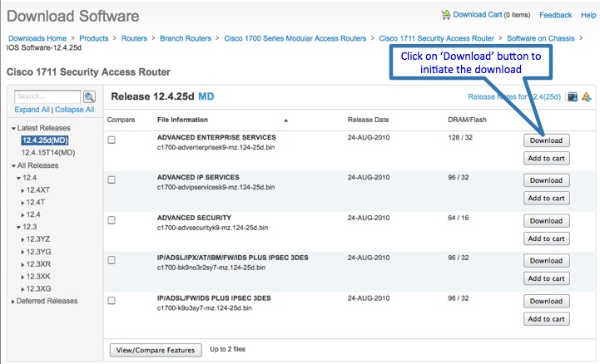This screenshot has height=364, width=600.
Task: Expand the 12.4XT release node
Action: coord(22,190)
